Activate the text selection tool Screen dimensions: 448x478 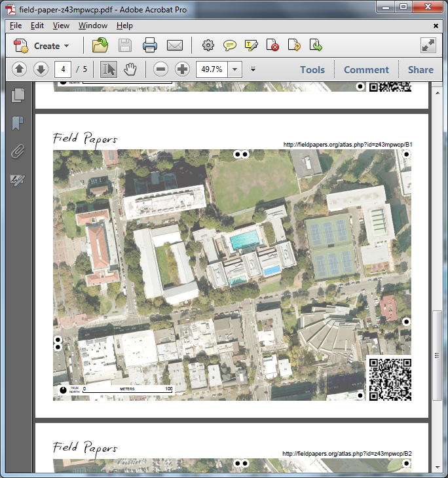pyautogui.click(x=109, y=69)
